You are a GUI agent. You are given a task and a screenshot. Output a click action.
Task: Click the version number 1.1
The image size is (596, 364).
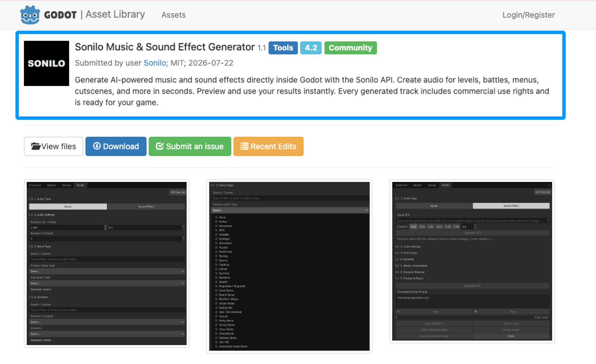pyautogui.click(x=261, y=48)
